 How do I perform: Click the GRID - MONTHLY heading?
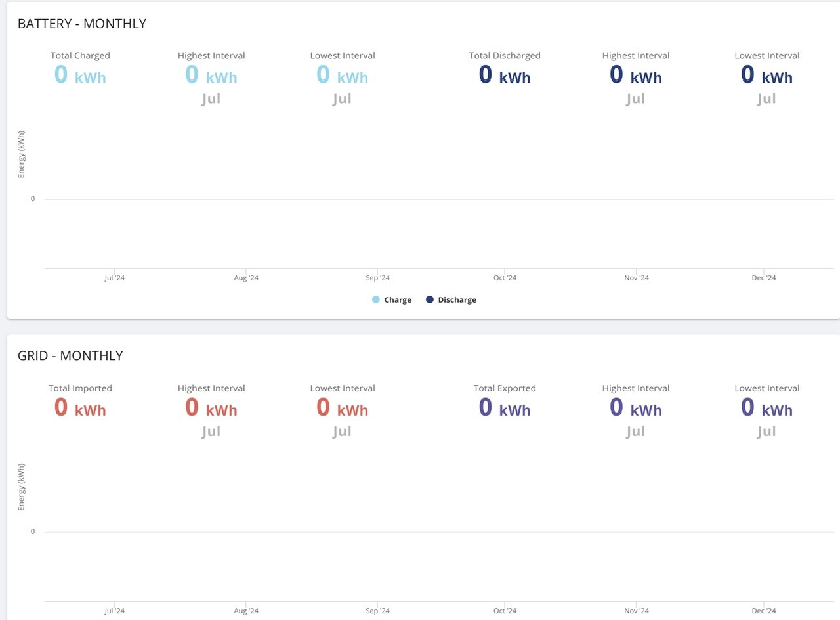click(x=70, y=356)
